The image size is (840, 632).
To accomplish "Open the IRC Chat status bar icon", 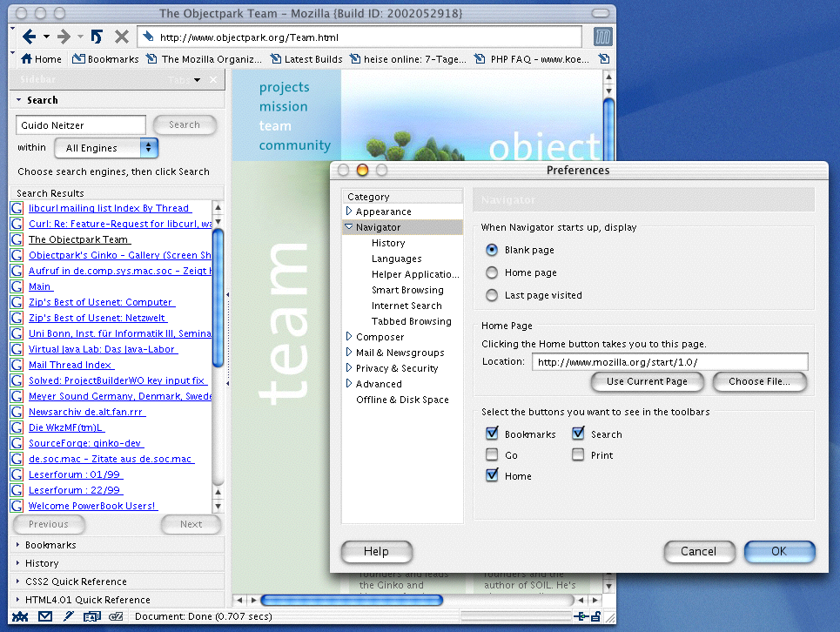I will (x=116, y=616).
